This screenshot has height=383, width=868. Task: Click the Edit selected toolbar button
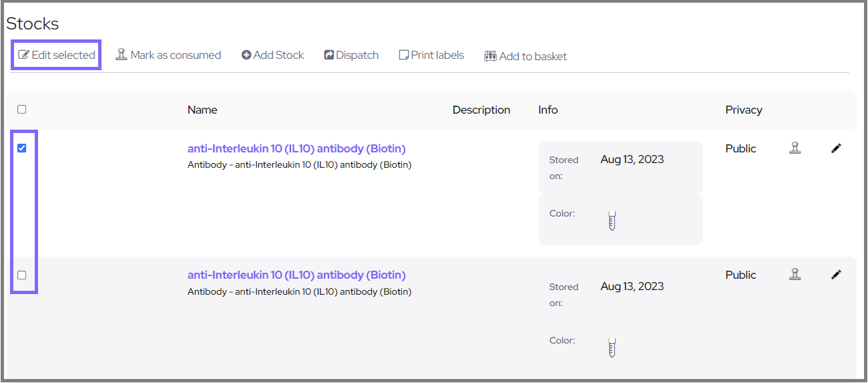tap(57, 55)
